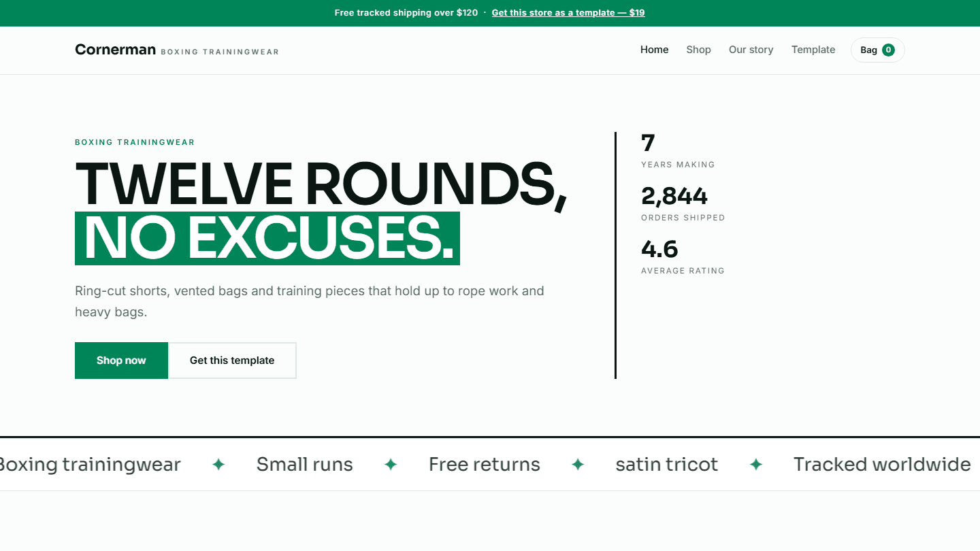Click the "2,844" orders shipped stat

coord(674,196)
